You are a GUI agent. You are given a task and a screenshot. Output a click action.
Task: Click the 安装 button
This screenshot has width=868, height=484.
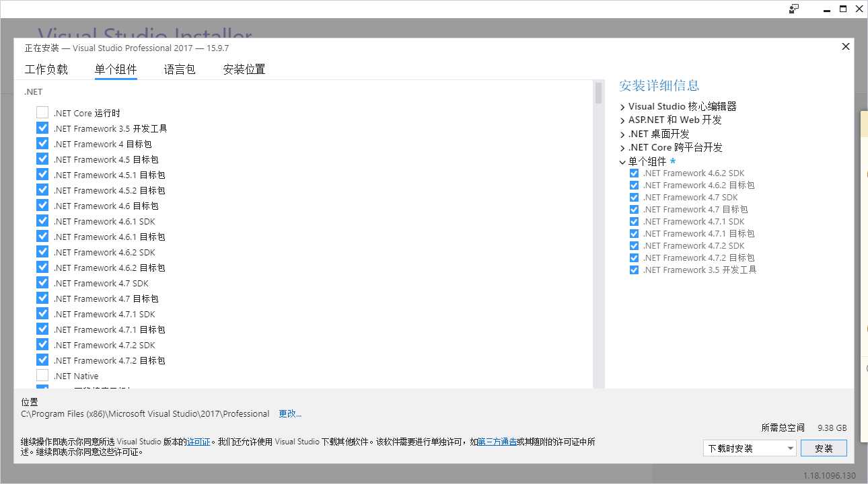(x=824, y=448)
